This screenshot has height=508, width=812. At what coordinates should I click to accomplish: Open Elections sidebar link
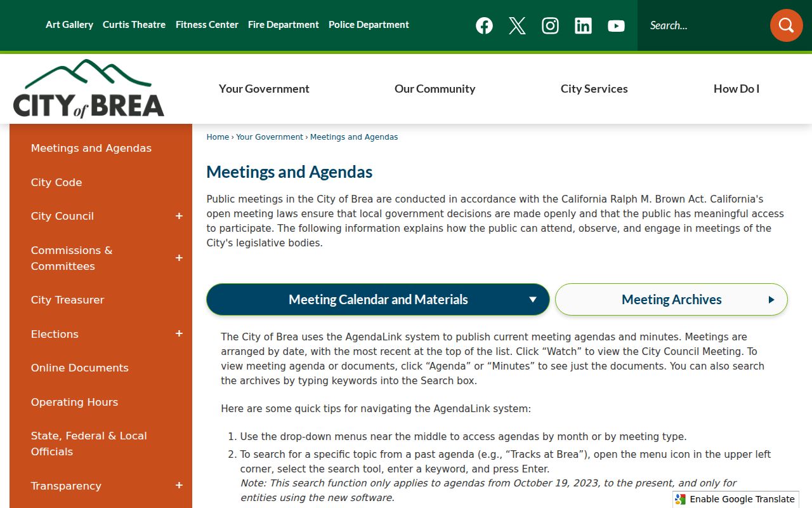point(55,334)
